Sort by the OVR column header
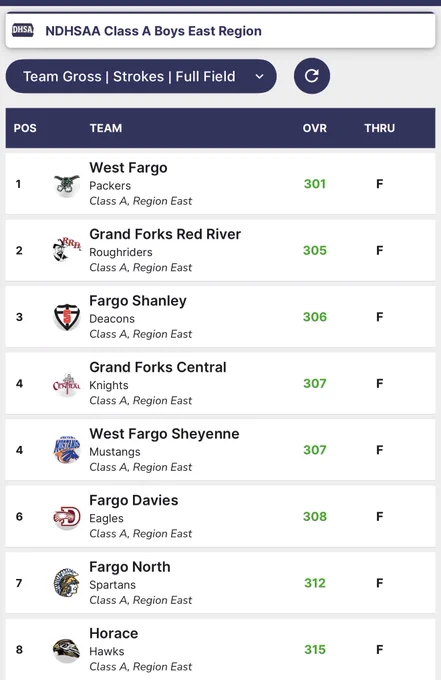This screenshot has height=680, width=441. 315,128
